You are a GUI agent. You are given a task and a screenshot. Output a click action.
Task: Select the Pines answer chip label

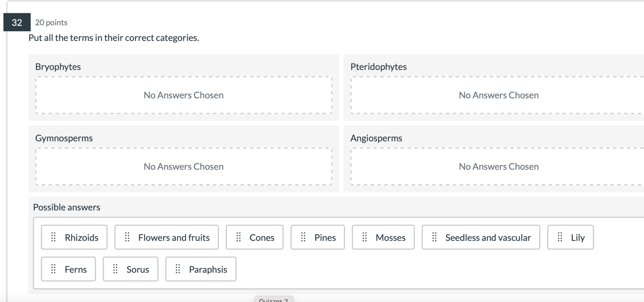click(x=325, y=238)
